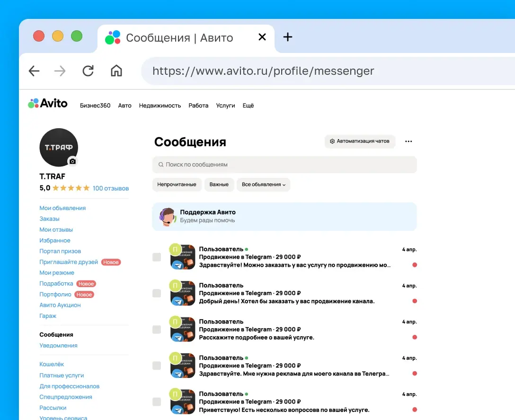This screenshot has height=420, width=515.
Task: Go to Мои объявления
Action: point(63,208)
